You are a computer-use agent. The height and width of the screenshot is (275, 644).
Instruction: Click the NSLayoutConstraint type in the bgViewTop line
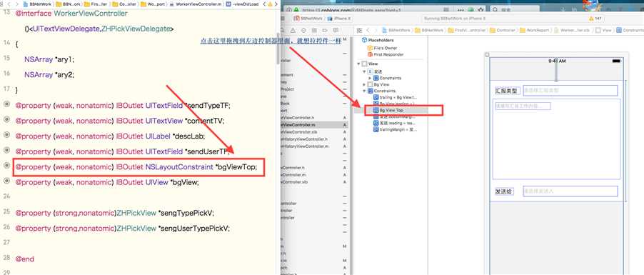(x=179, y=167)
